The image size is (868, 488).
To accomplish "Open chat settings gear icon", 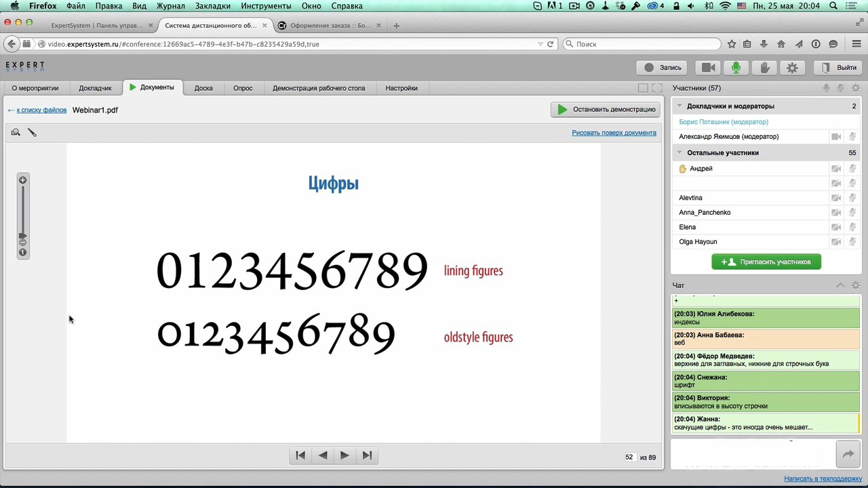I will point(856,285).
